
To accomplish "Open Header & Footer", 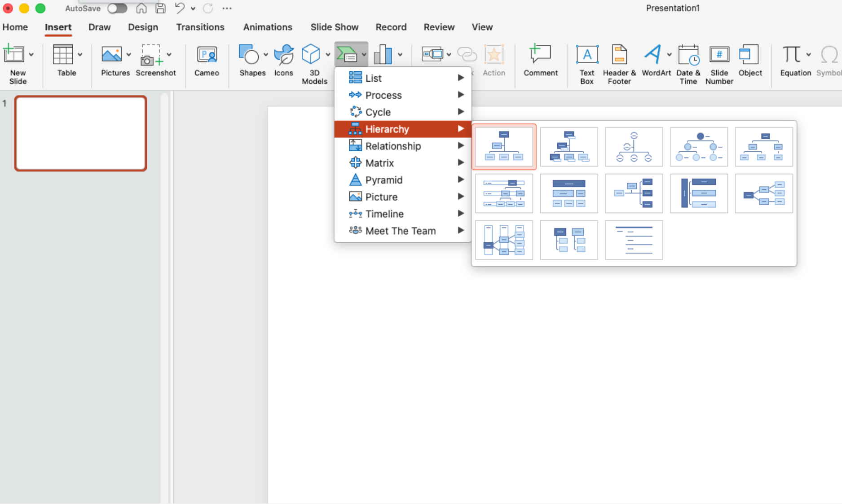I will tap(619, 64).
